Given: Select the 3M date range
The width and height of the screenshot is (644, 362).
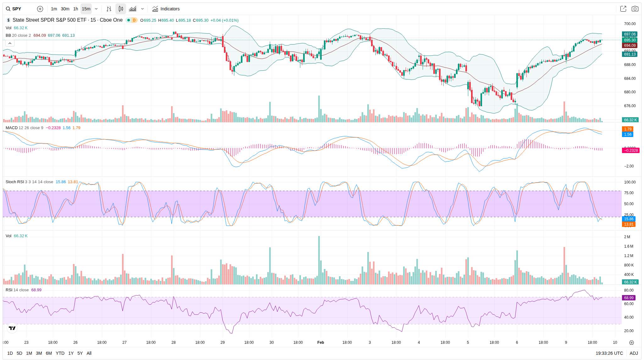Looking at the screenshot, I should coord(39,353).
